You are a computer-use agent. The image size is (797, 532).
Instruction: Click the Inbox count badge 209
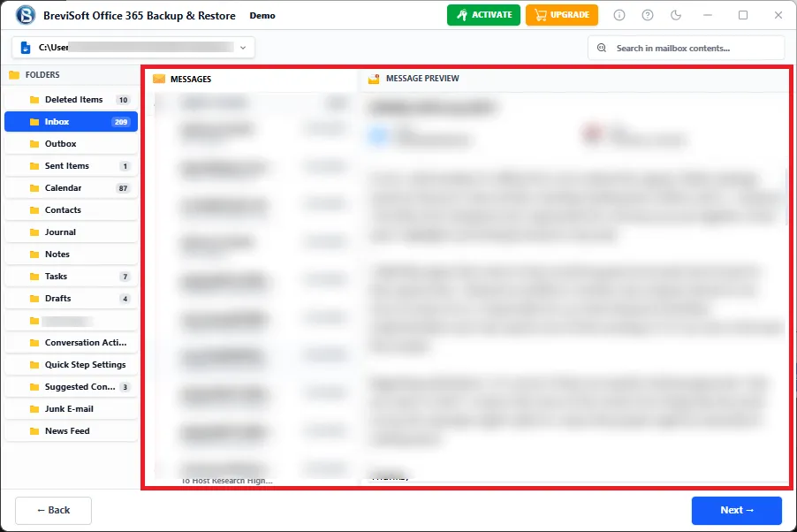coord(121,122)
